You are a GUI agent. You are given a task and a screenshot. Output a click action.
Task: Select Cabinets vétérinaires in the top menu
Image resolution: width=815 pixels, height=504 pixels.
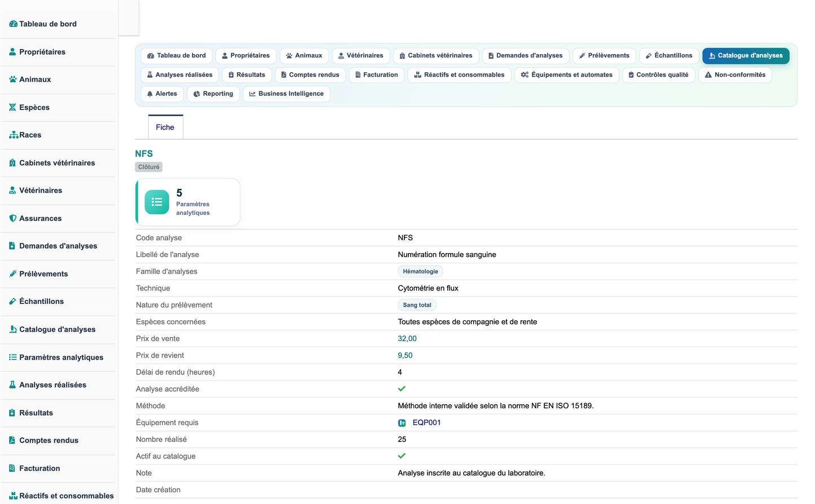tap(436, 56)
